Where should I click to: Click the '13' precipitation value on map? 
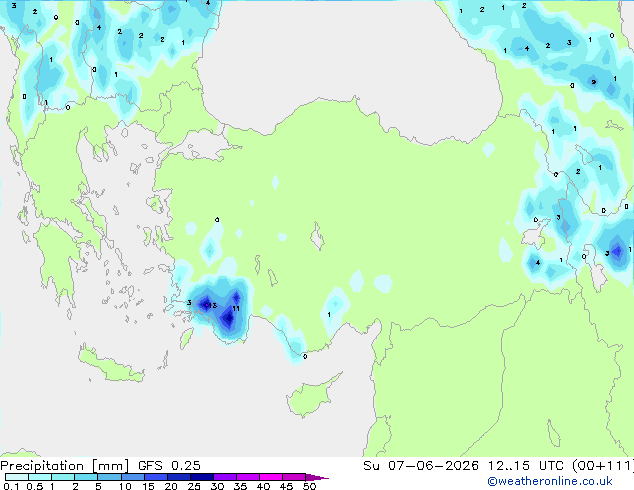point(212,306)
